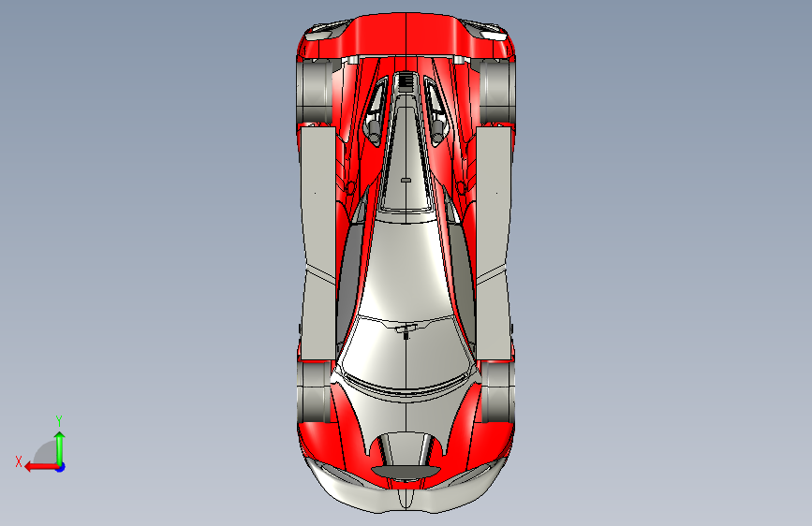Click the green 'Y' axis label

click(x=59, y=420)
